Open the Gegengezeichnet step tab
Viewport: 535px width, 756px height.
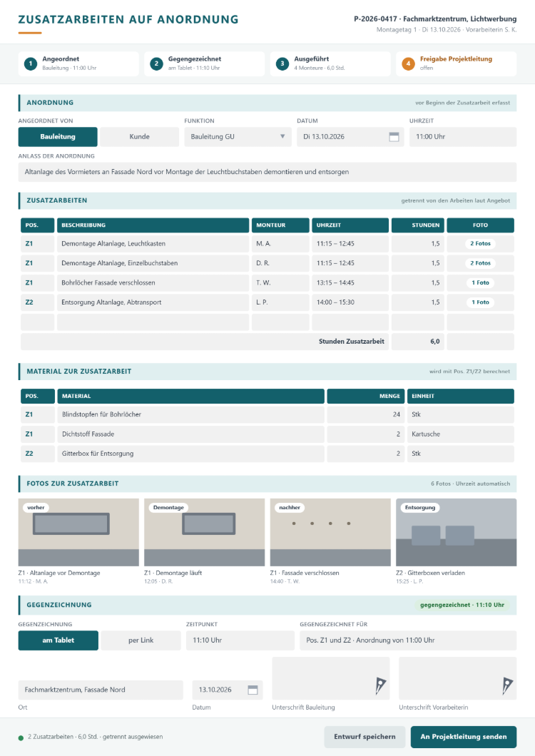pyautogui.click(x=205, y=63)
